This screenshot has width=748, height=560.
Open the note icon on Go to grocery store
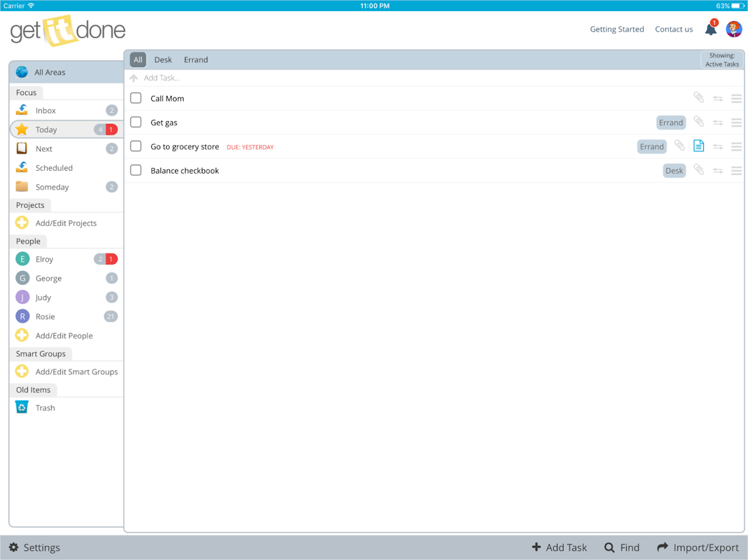point(699,146)
